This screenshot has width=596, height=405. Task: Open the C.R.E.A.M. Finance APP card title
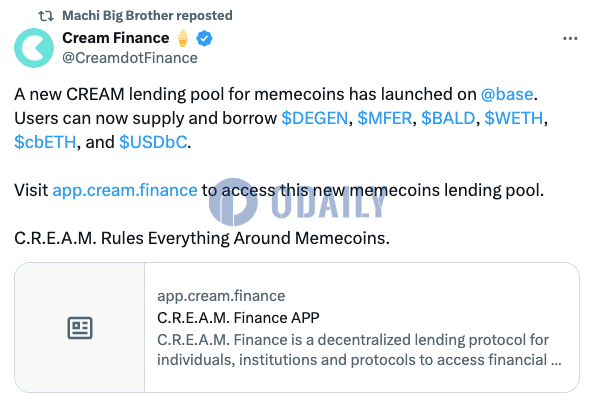[x=238, y=318]
